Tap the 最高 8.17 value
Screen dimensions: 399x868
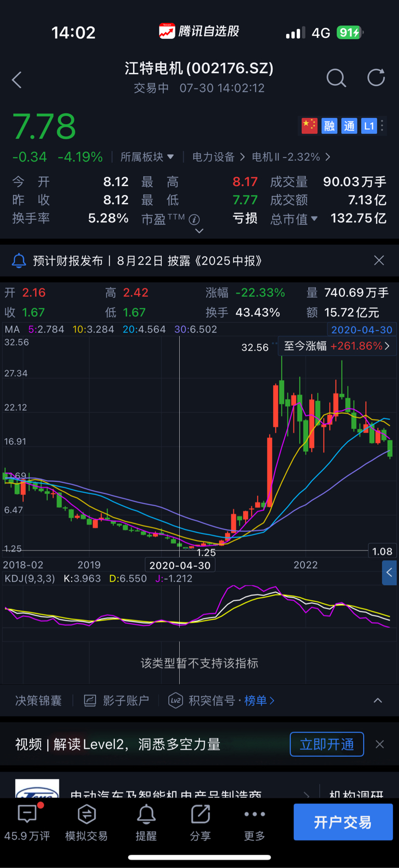245,182
